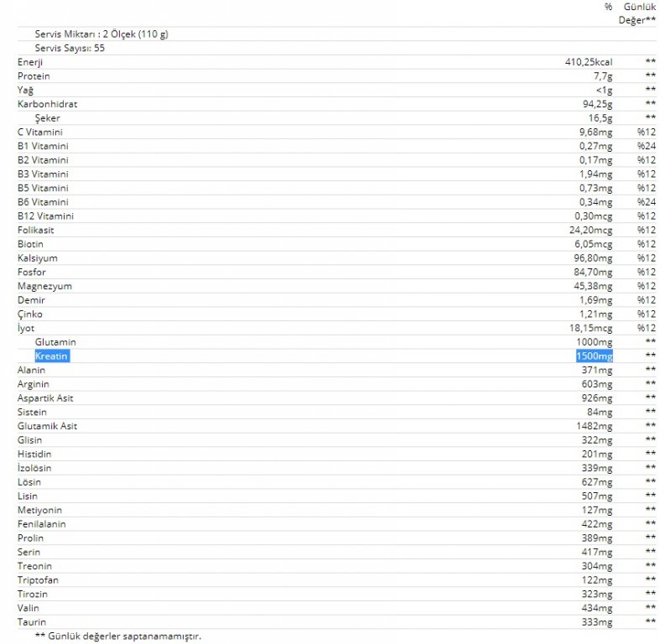This screenshot has width=665, height=644.
Task: Click the 'B2 Vitamini' label
Action: click(43, 160)
